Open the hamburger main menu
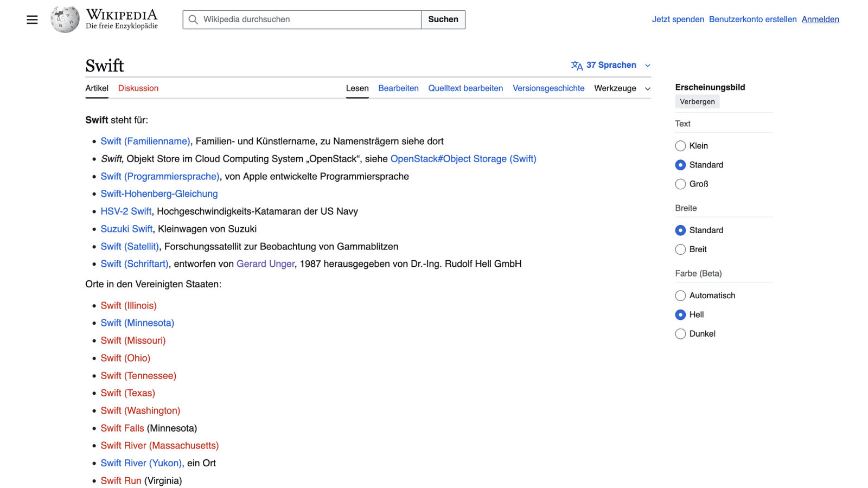Image resolution: width=868 pixels, height=488 pixels. [x=32, y=20]
